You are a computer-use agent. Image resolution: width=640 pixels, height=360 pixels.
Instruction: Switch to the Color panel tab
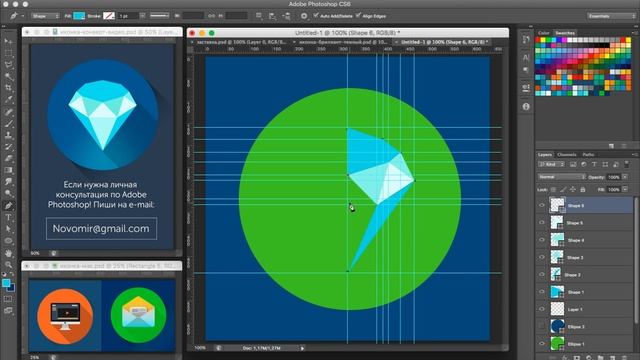click(544, 33)
